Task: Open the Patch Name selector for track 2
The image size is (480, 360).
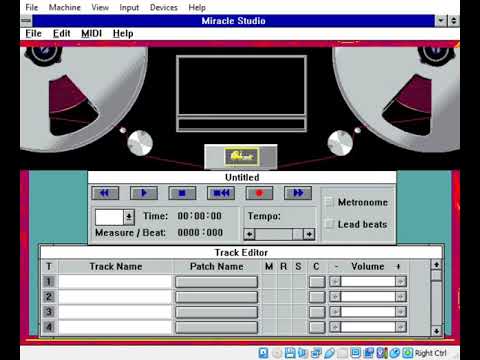Action: pos(217,297)
